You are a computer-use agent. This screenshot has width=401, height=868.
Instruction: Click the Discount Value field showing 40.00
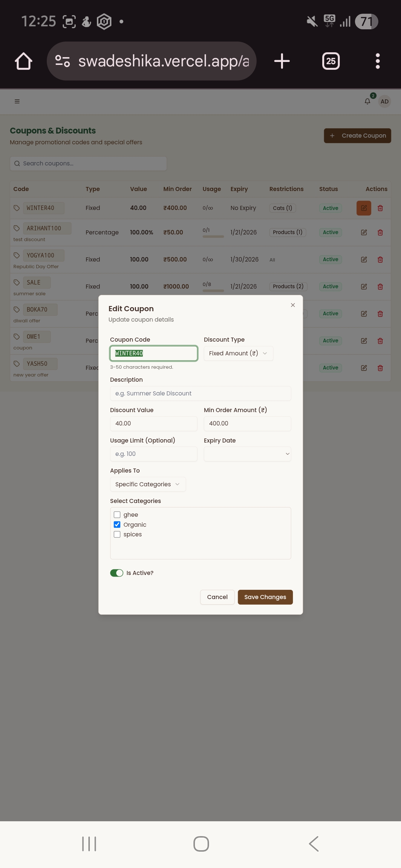154,424
